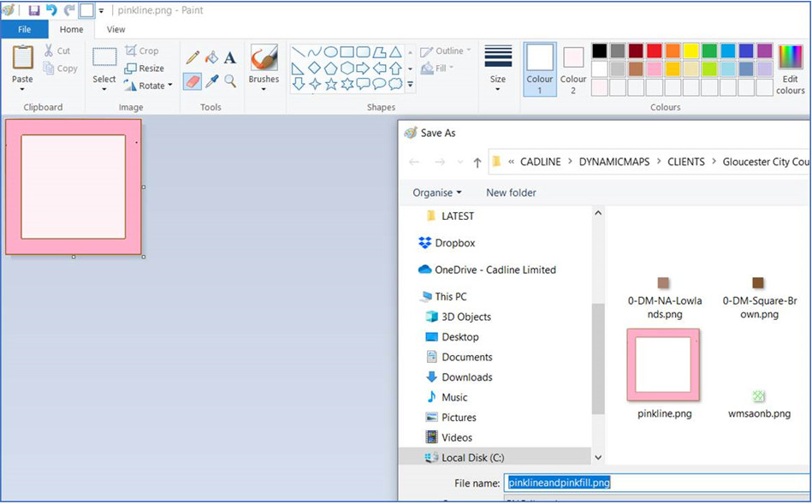Click the Crop tool
Screen dimensions: 812x504
click(x=142, y=50)
